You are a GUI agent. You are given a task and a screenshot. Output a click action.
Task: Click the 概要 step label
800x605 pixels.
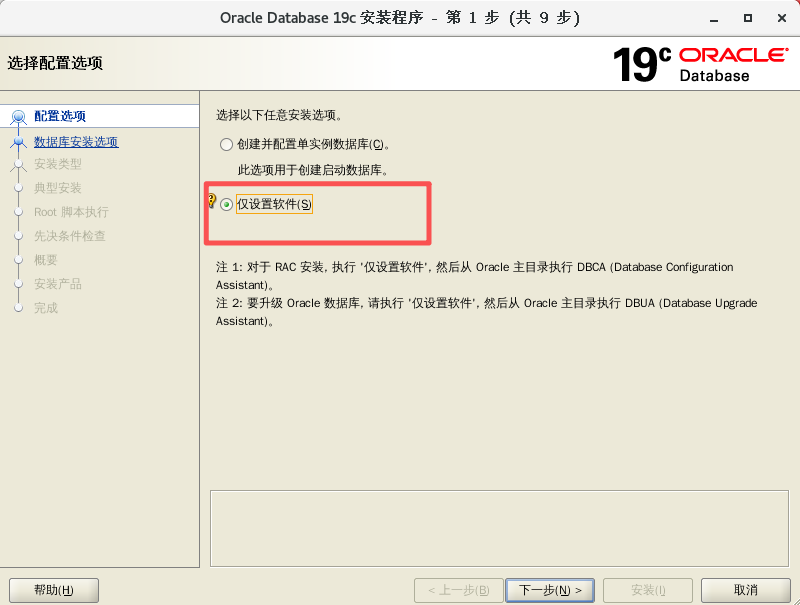tap(46, 260)
